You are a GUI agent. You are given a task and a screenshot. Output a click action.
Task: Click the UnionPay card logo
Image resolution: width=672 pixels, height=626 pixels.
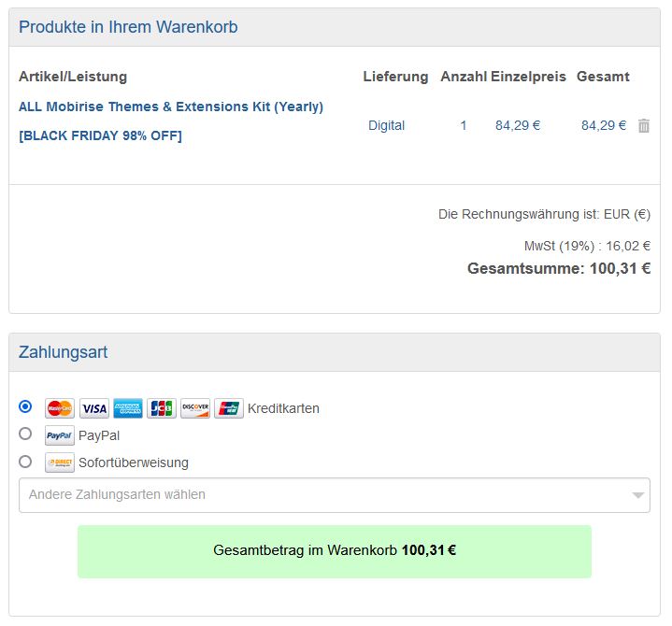pyautogui.click(x=229, y=408)
